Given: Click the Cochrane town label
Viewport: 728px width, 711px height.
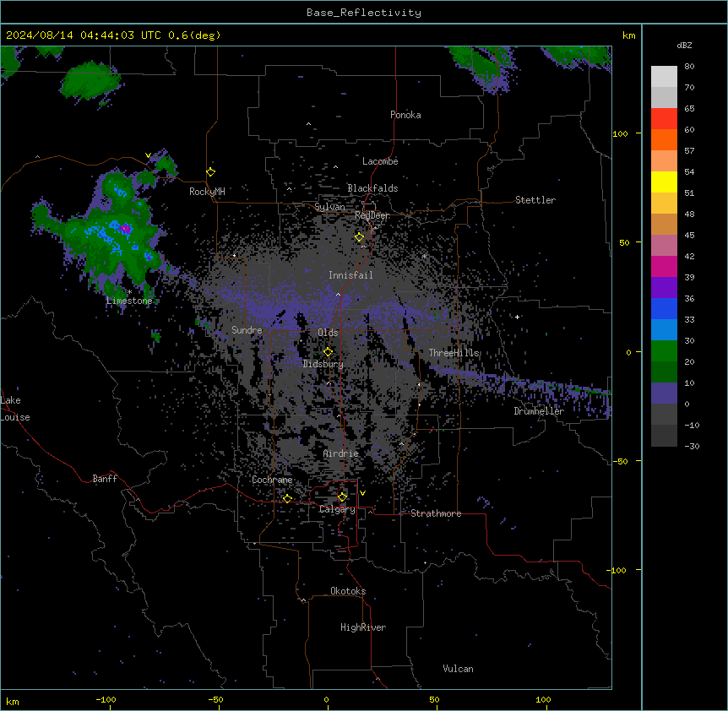Looking at the screenshot, I should [x=272, y=480].
